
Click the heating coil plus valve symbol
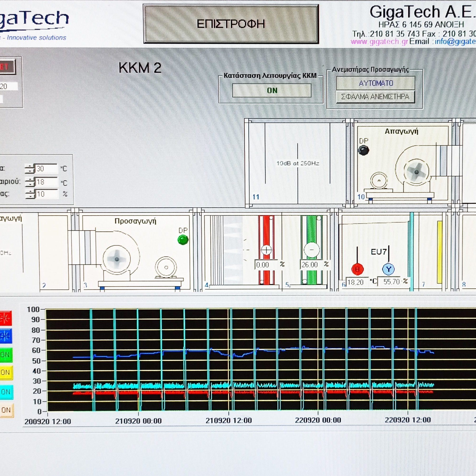(x=266, y=250)
